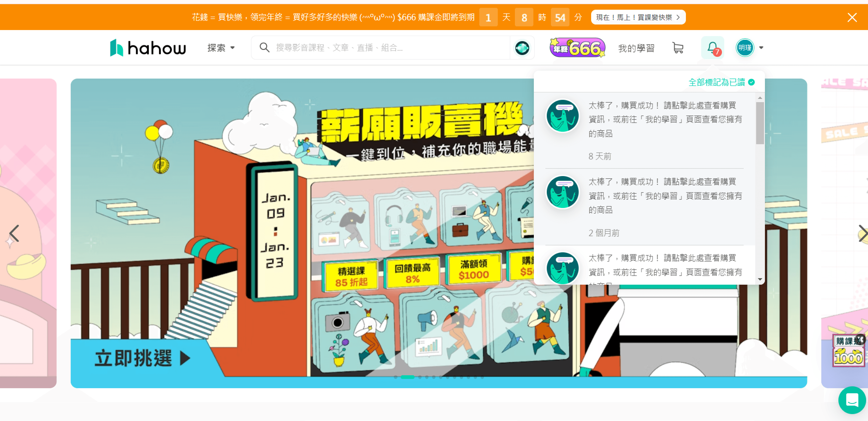868x421 pixels.
Task: Click the search magnifier icon
Action: pos(264,48)
